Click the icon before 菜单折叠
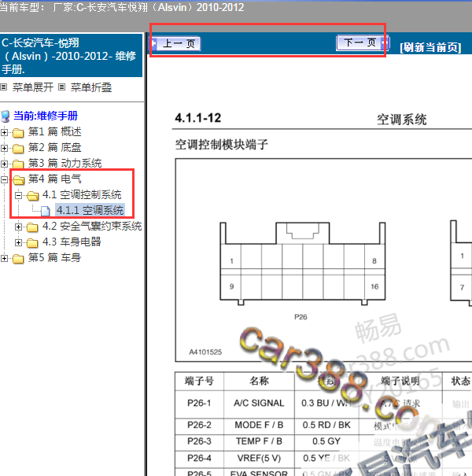472x476 pixels. (61, 87)
